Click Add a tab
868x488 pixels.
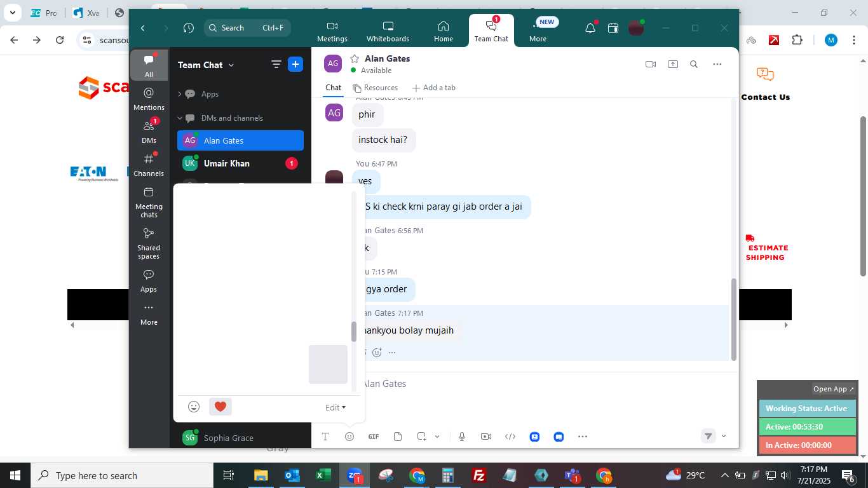(434, 88)
